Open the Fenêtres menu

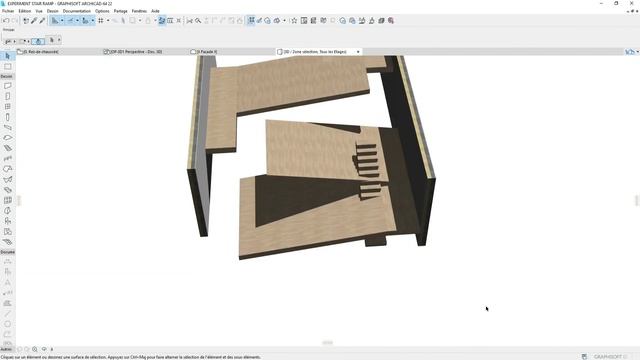point(139,11)
